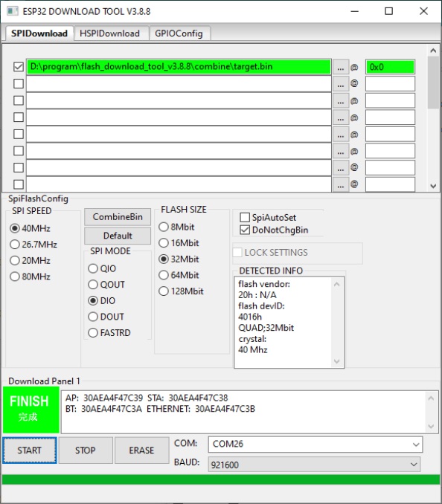Toggle the SpiAutoSet checkbox
The width and height of the screenshot is (442, 504).
click(x=245, y=217)
